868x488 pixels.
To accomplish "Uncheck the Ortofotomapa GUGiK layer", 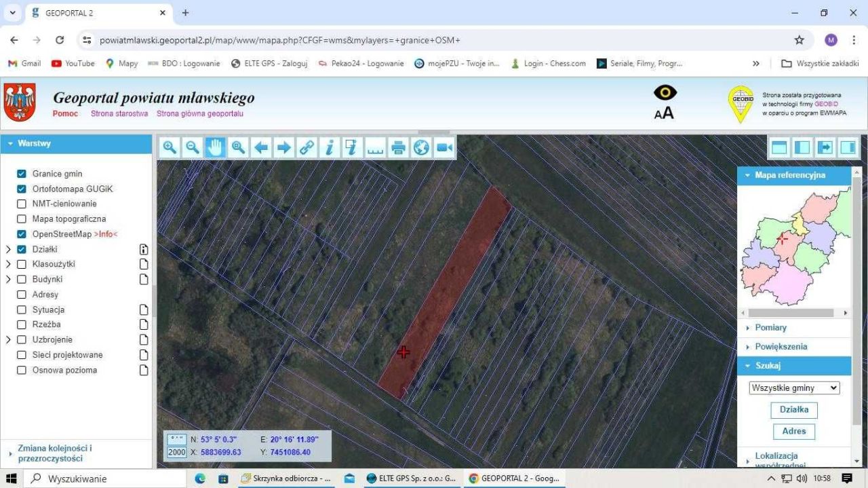I will tap(22, 189).
